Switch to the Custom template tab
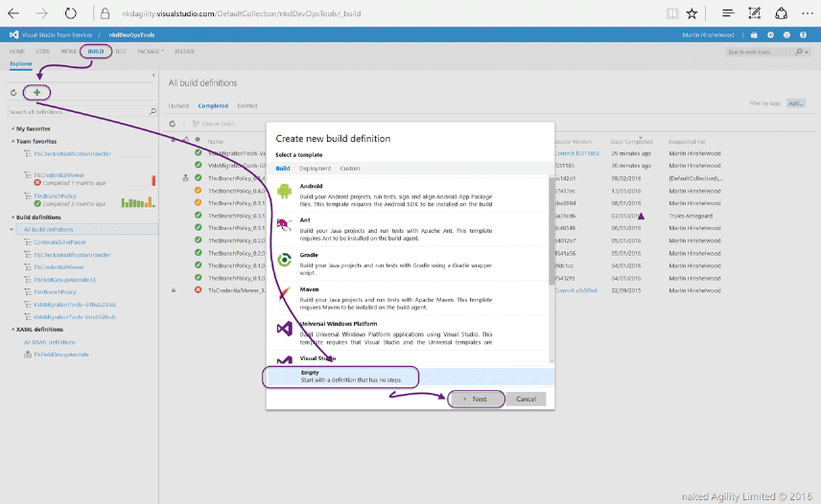Image resolution: width=821 pixels, height=504 pixels. (350, 169)
